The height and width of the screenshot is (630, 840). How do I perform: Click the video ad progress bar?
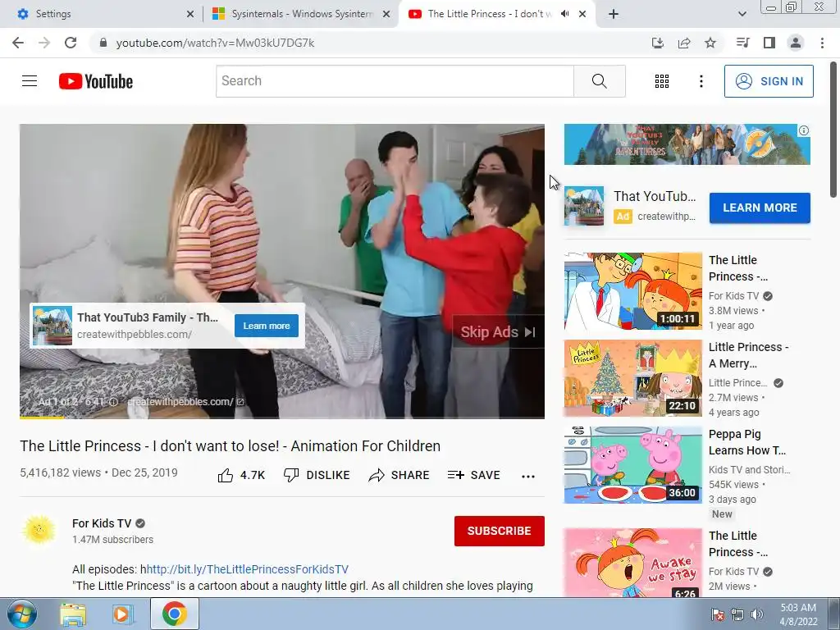click(282, 418)
